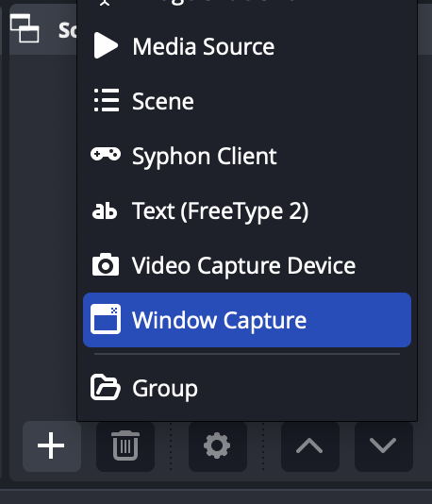Move source down with the down chevron
This screenshot has width=432, height=504.
[x=384, y=446]
